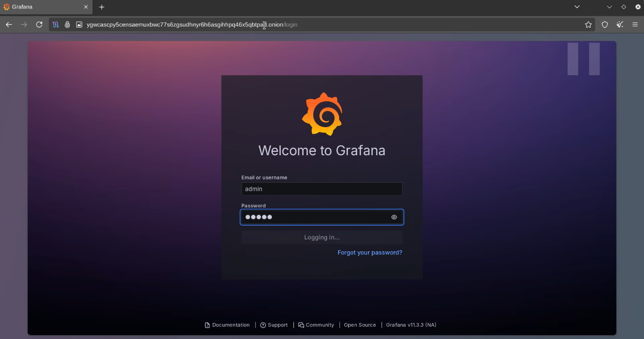The image size is (644, 339).
Task: Open the site permissions image icon
Action: tap(79, 25)
